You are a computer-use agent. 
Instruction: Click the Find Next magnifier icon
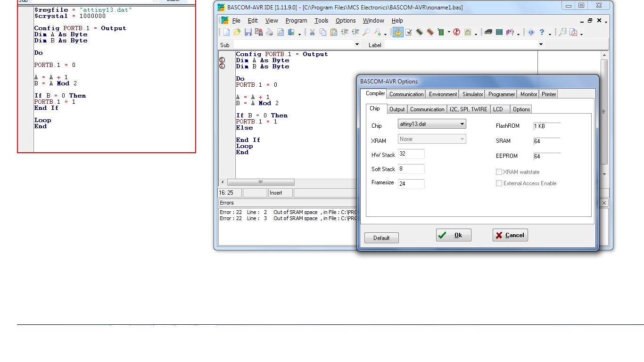pyautogui.click(x=377, y=32)
